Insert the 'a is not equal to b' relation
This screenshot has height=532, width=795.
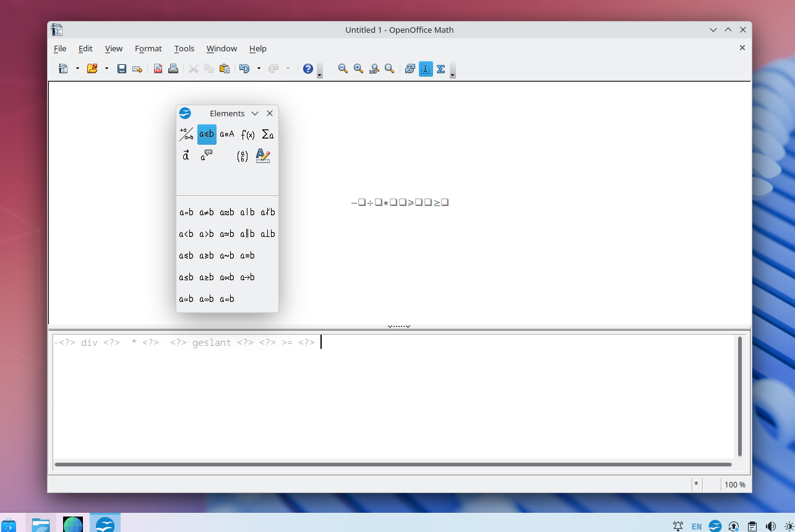[207, 212]
